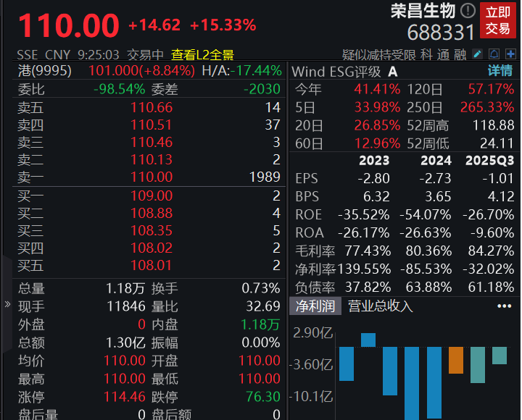Viewport: 522px width, 420px height.
Task: Switch to 净利润 tab
Action: (315, 306)
